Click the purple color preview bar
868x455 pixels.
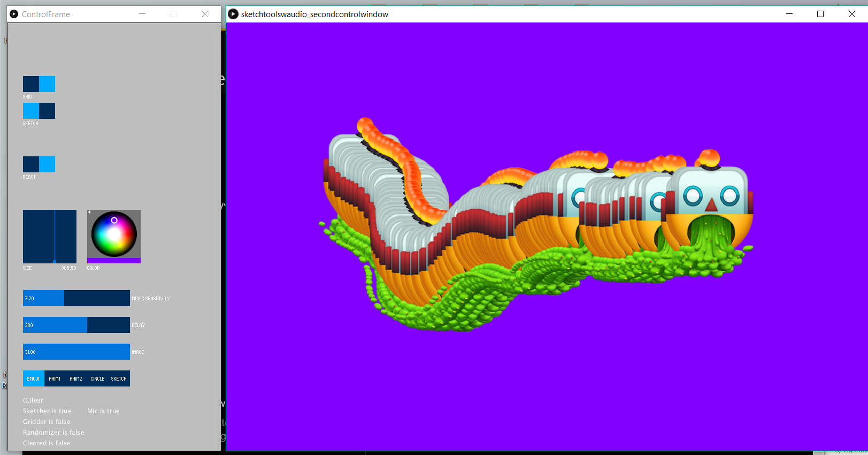point(114,261)
